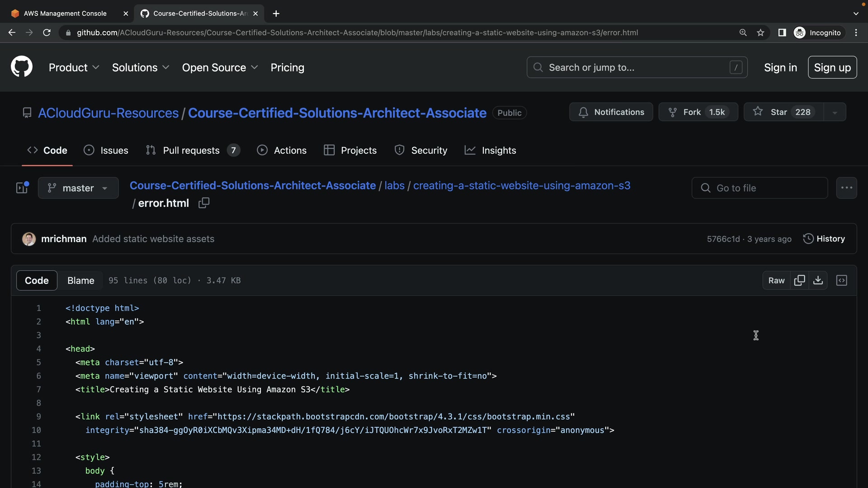This screenshot has width=868, height=488.
Task: Click the GitHub Octocat logo
Action: (22, 67)
